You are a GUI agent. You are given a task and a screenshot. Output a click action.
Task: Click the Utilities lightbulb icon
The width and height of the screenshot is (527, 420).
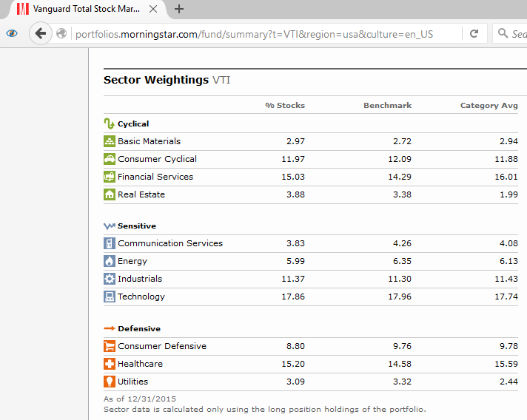tap(110, 382)
